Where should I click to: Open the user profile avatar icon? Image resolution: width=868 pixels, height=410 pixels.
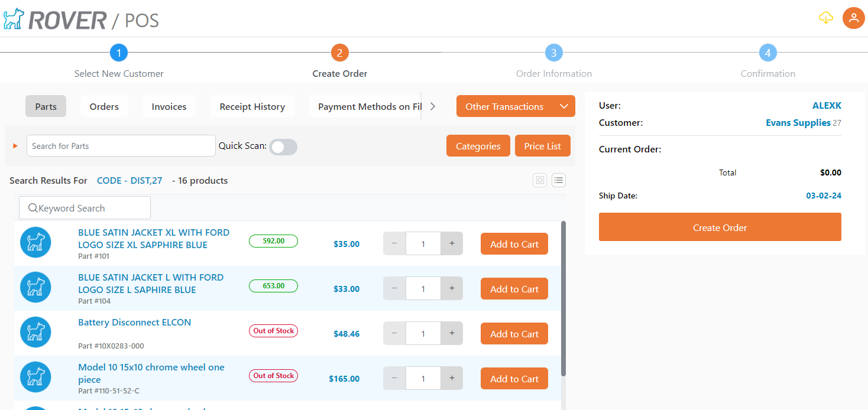click(853, 18)
